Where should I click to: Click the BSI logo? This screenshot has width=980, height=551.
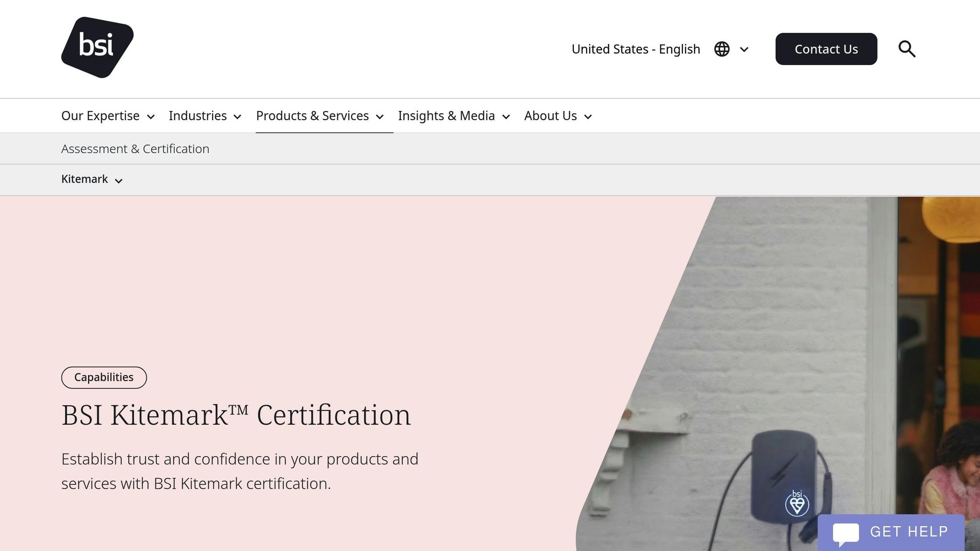(x=97, y=47)
